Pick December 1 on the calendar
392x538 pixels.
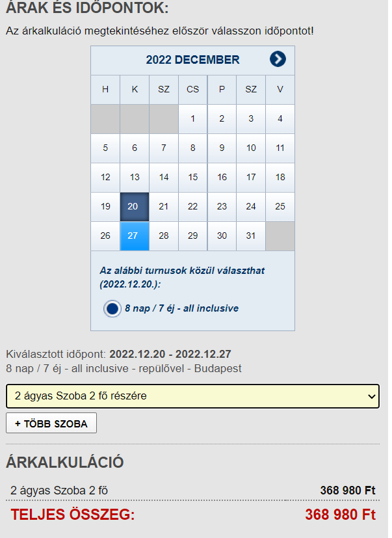(192, 118)
